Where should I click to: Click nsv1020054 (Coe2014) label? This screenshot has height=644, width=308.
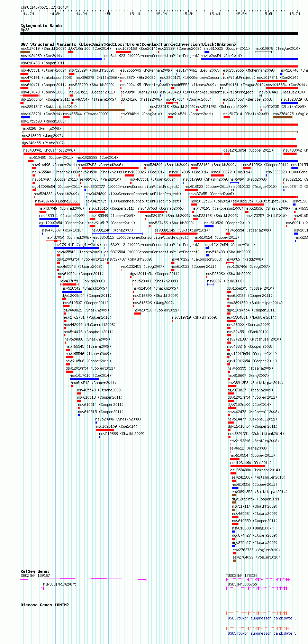tap(221, 56)
